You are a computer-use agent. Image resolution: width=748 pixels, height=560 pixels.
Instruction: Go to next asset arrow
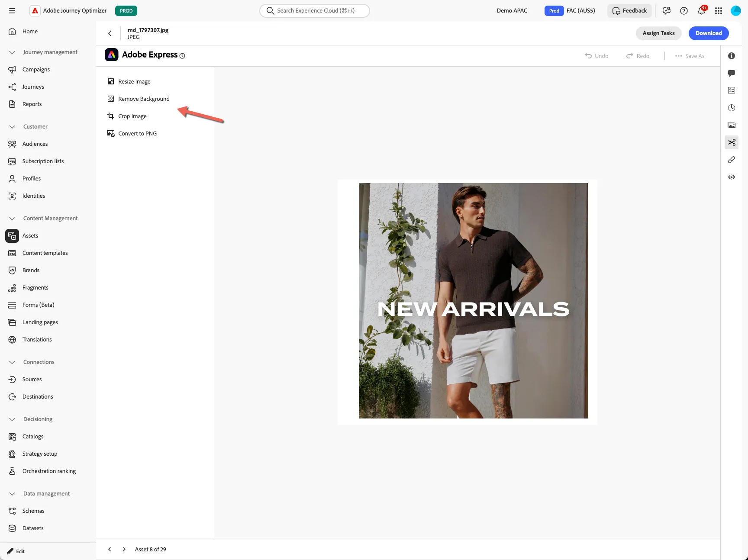124,549
